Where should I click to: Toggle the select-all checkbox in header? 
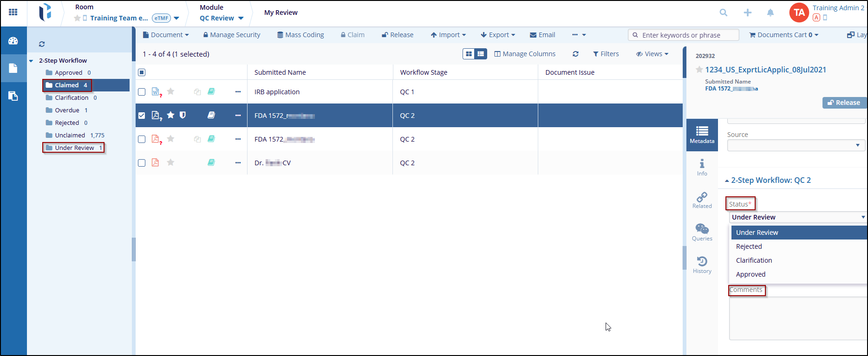coord(142,72)
